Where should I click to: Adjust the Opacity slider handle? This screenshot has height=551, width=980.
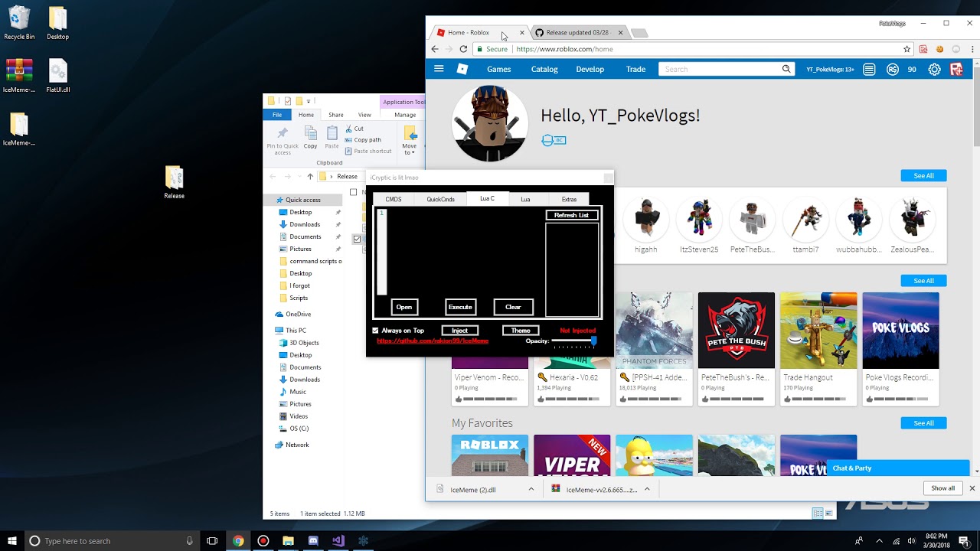593,341
